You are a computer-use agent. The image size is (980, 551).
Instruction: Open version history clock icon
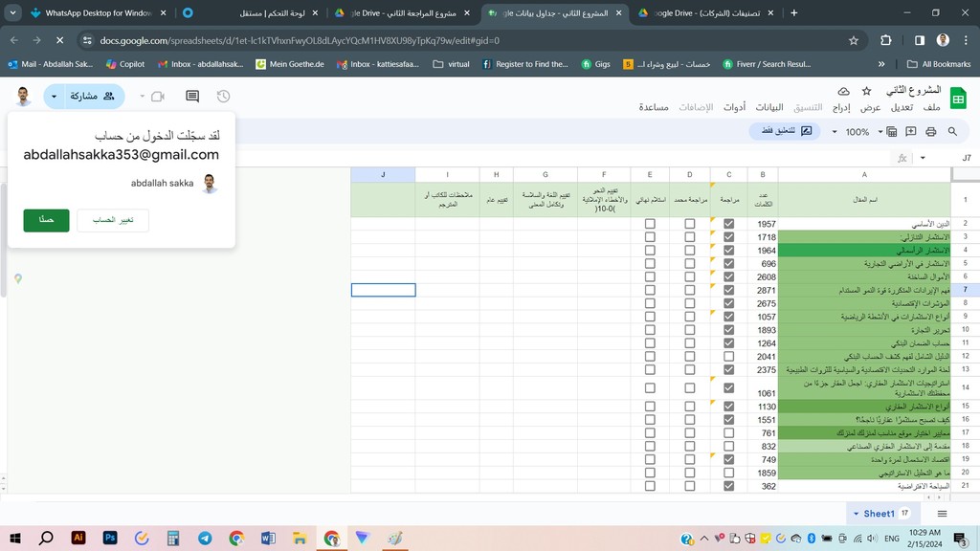point(223,97)
